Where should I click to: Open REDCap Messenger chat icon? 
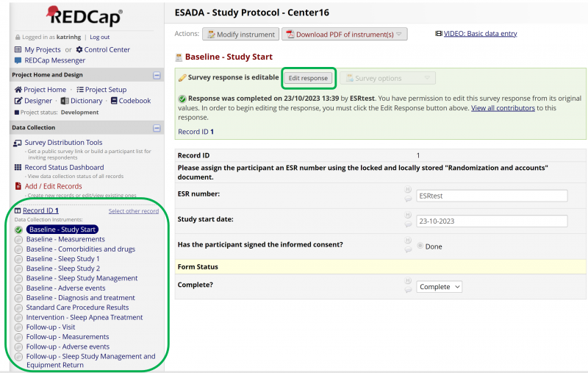18,60
